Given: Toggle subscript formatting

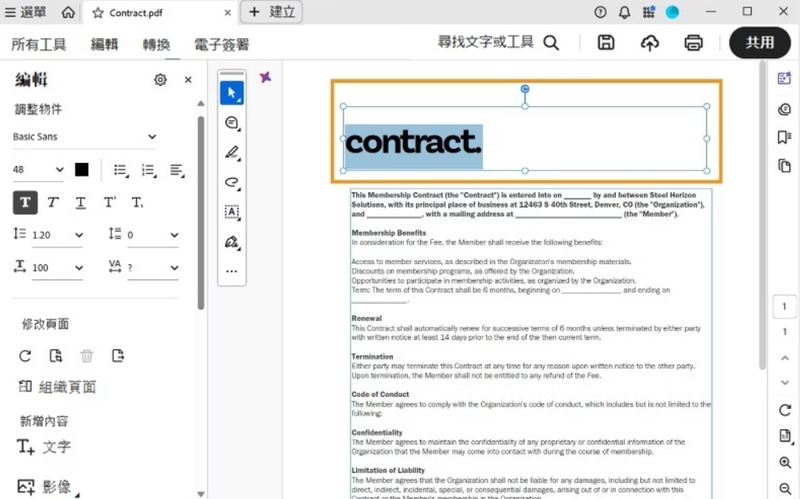Looking at the screenshot, I should pos(137,203).
